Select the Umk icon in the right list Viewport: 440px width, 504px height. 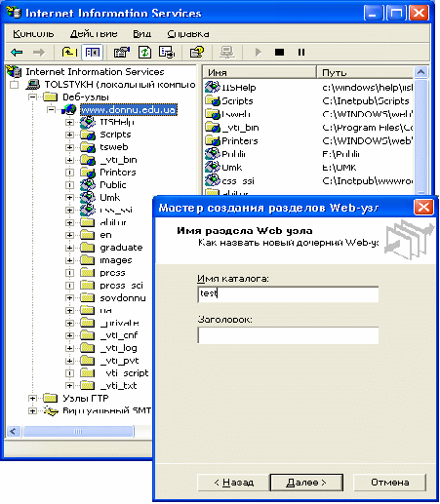[213, 167]
